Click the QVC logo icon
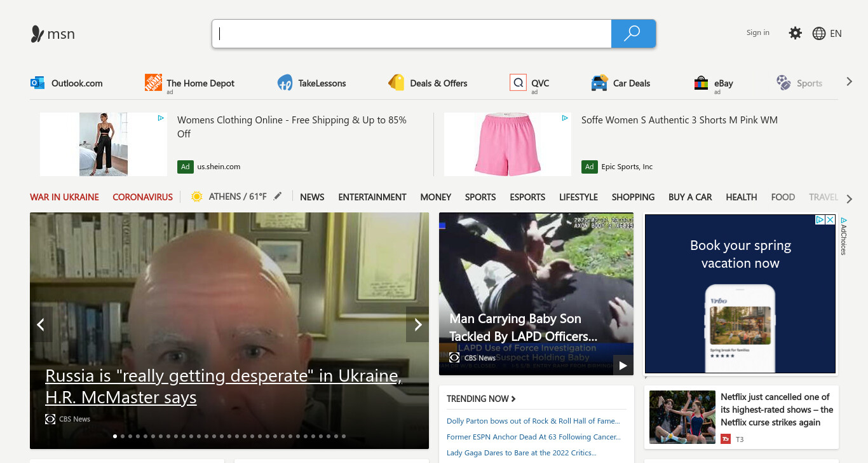The height and width of the screenshot is (463, 868). (x=518, y=83)
